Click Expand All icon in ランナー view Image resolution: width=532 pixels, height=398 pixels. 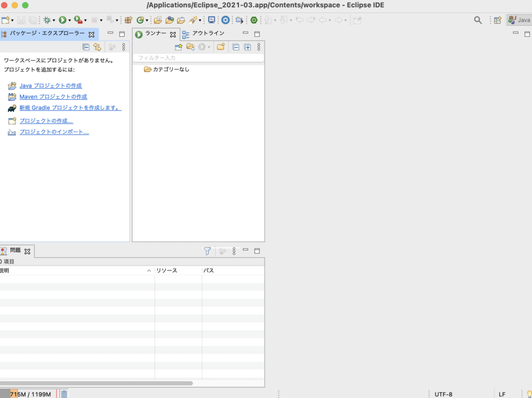248,47
